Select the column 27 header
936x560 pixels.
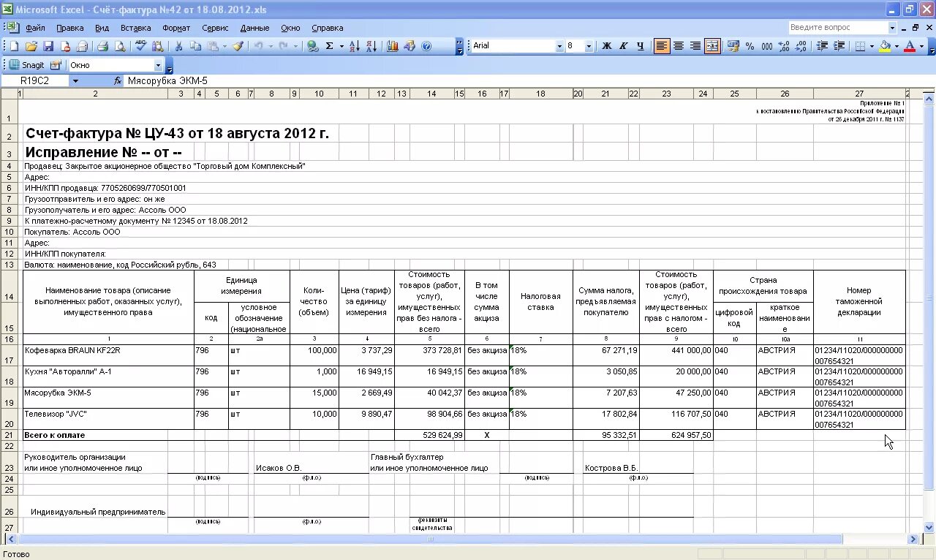click(x=859, y=94)
